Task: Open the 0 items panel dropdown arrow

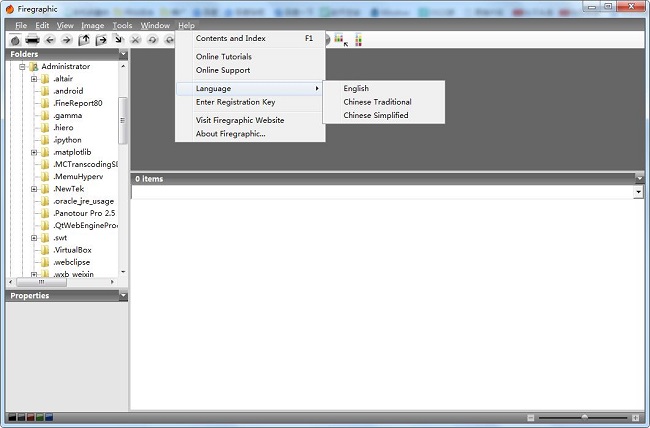Action: click(x=639, y=179)
